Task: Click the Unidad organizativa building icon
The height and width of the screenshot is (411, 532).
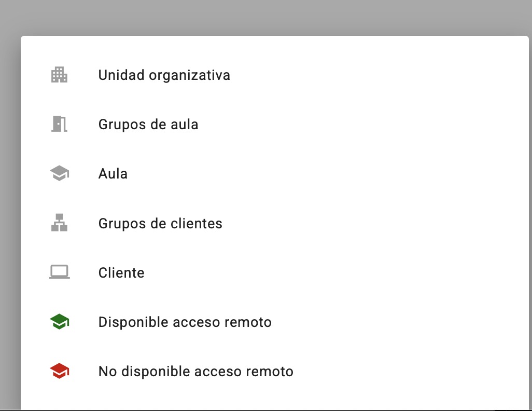Action: (x=60, y=75)
